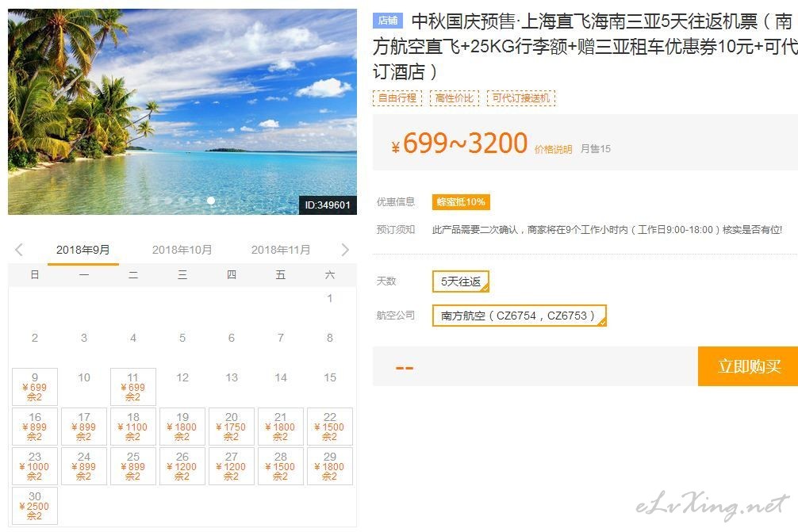Image resolution: width=798 pixels, height=532 pixels.
Task: Switch to the 2018年10月 tab
Action: (x=182, y=250)
